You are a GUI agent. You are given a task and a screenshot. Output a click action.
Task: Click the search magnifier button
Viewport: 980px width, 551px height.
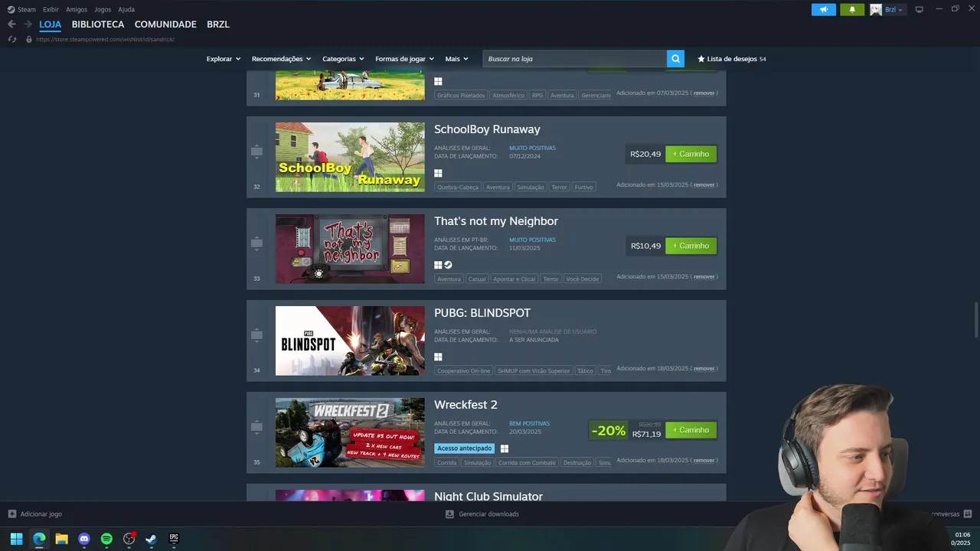coord(675,59)
